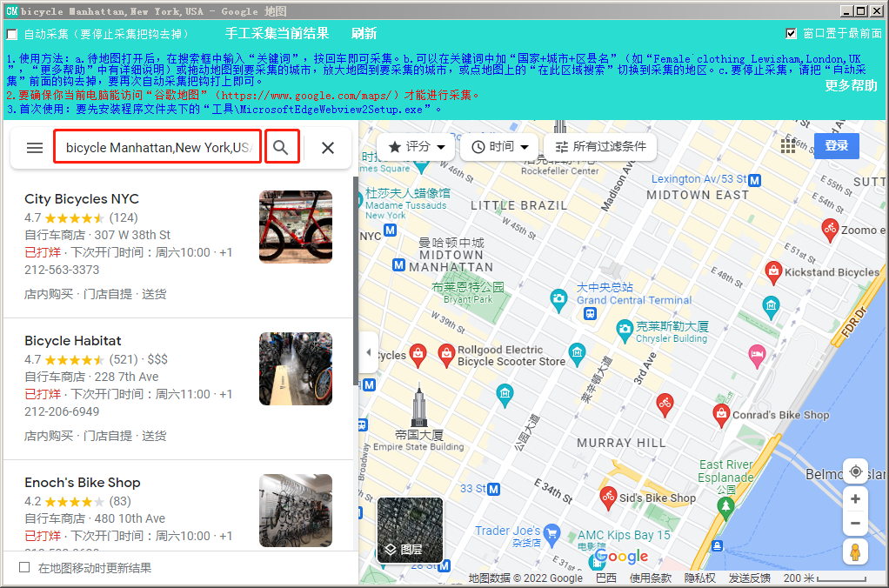
Task: Open the 时间 hours filter dropdown
Action: (x=499, y=147)
